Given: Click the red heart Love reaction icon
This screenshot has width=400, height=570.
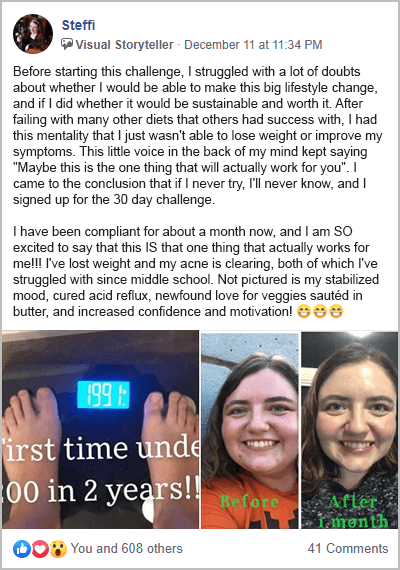Looking at the screenshot, I should point(40,549).
